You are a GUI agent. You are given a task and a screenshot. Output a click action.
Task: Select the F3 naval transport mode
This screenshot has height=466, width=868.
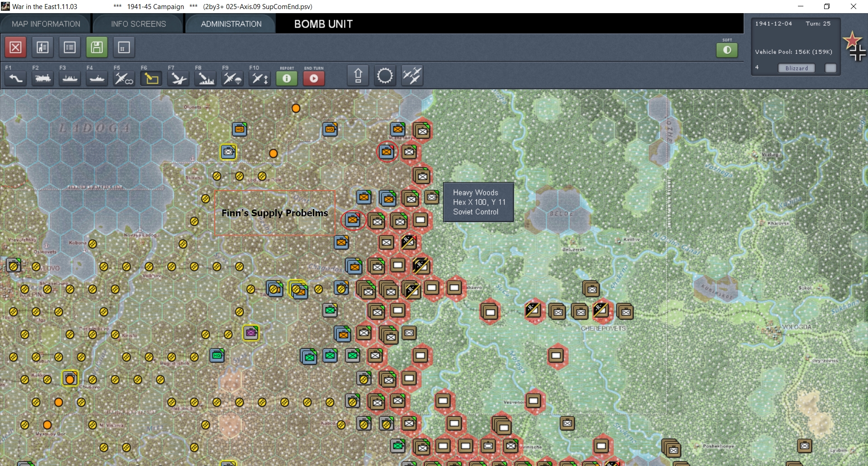click(70, 78)
